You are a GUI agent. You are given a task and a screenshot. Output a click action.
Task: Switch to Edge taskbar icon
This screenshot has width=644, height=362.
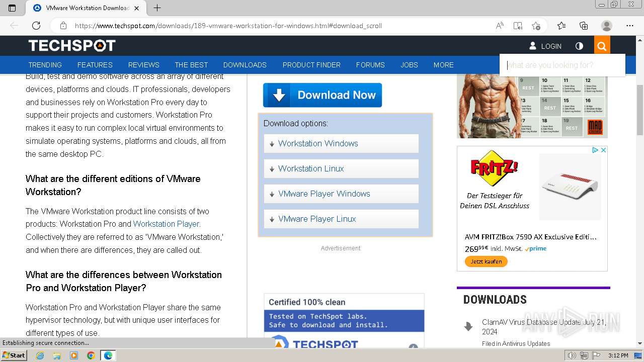click(108, 355)
